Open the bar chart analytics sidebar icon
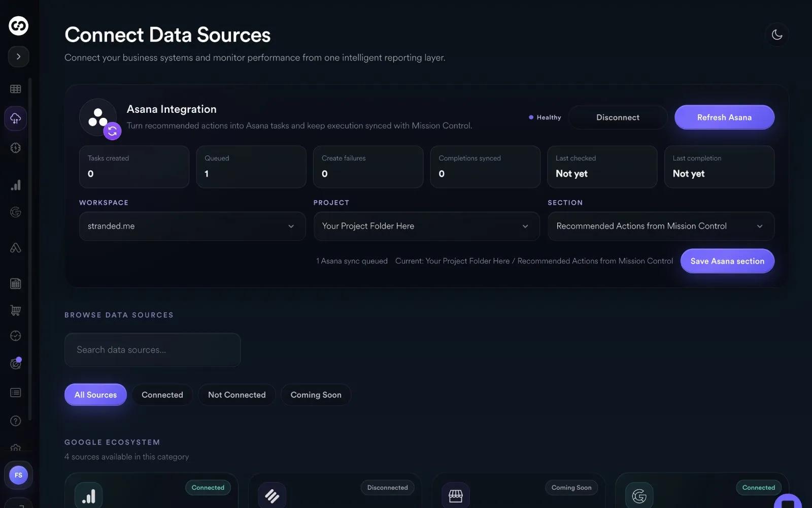The width and height of the screenshot is (812, 508). (x=16, y=185)
